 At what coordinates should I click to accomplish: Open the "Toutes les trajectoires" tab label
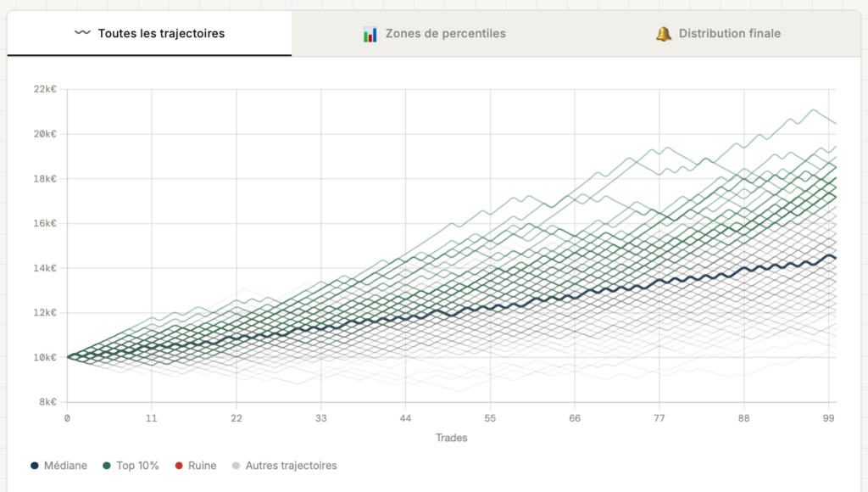[x=161, y=34]
